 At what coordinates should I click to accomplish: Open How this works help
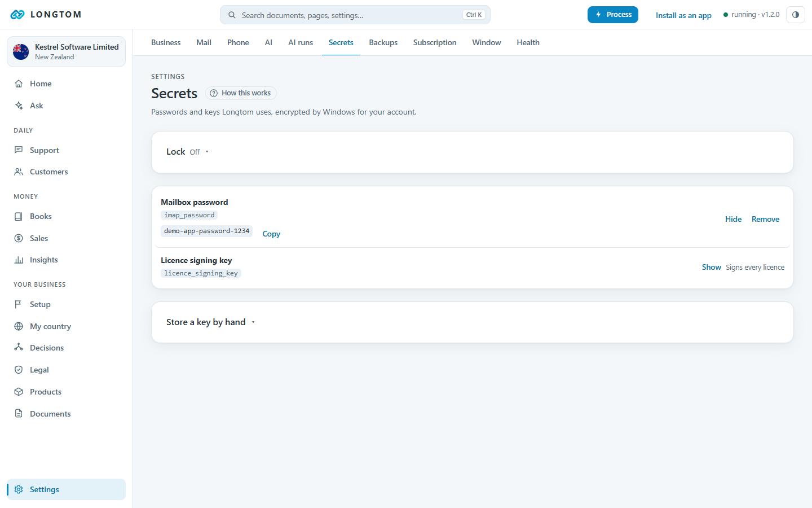(241, 93)
